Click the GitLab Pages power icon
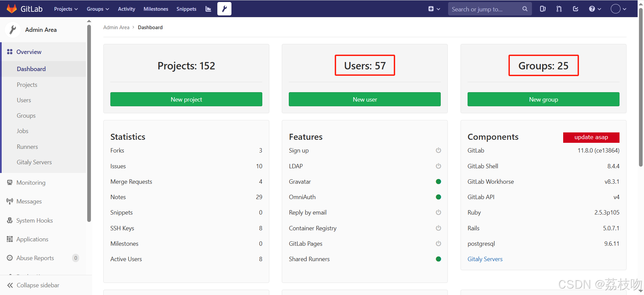Image resolution: width=644 pixels, height=295 pixels. (x=438, y=243)
